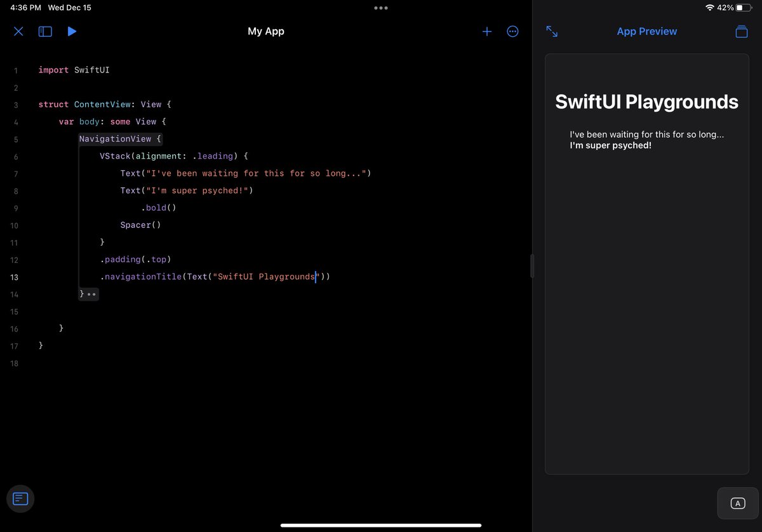The width and height of the screenshot is (762, 532).
Task: Toggle keyboard options with the A button
Action: [738, 503]
